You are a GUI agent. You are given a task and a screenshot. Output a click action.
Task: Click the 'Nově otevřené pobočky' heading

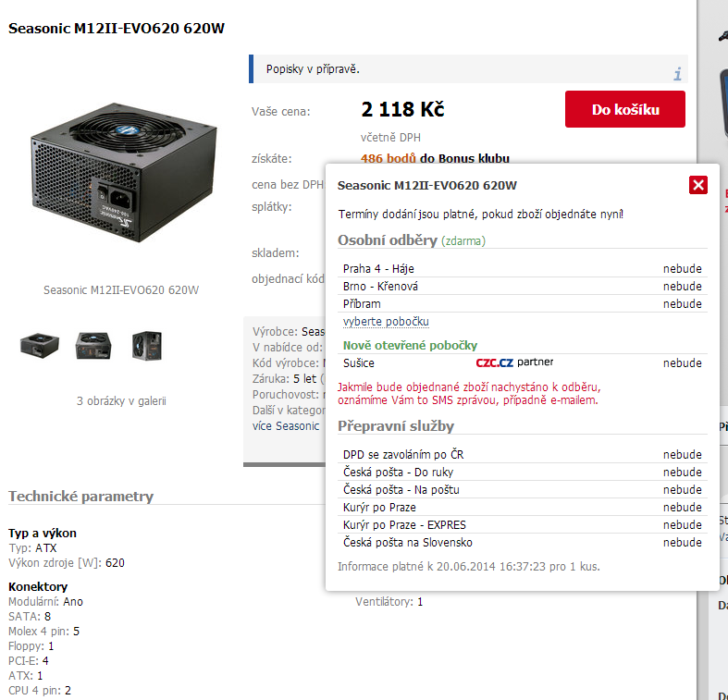pos(410,345)
